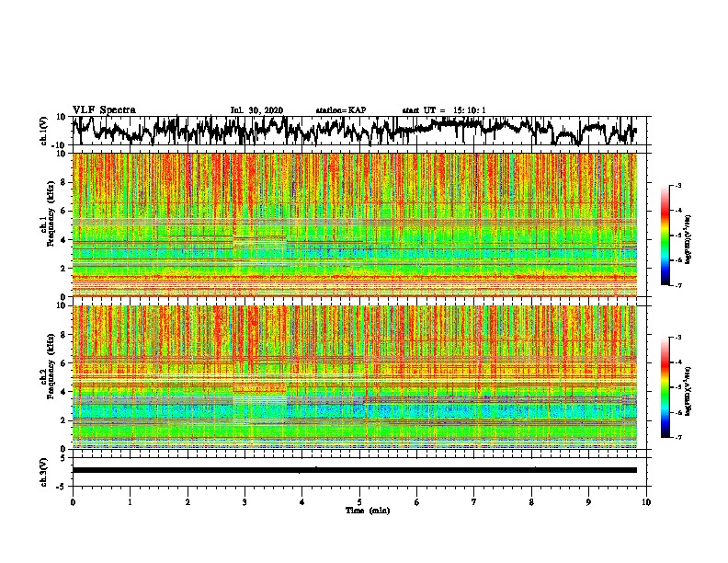Click the ch.1 colorbar log(PSD) label
The width and height of the screenshot is (728, 563).
(688, 240)
